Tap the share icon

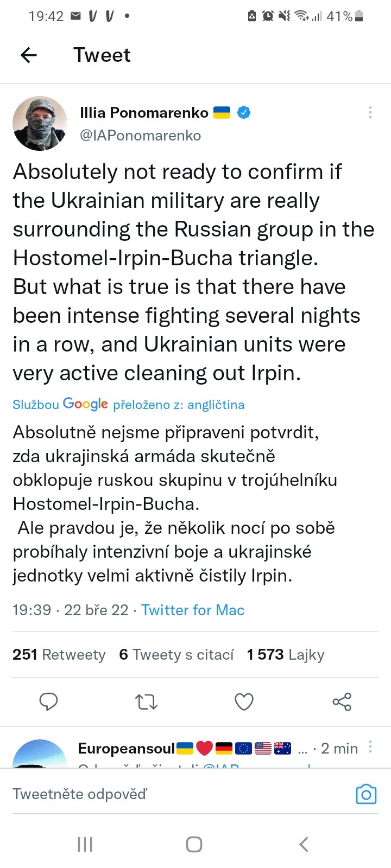coord(342,702)
